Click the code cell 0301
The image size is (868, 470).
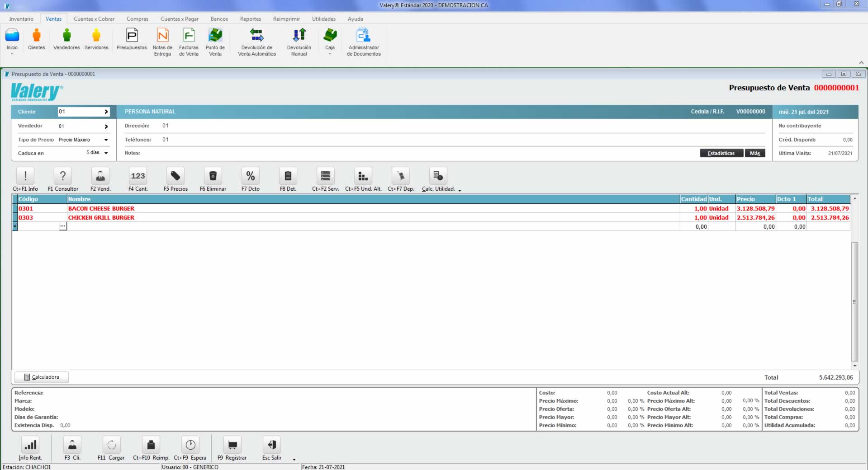[x=42, y=208]
